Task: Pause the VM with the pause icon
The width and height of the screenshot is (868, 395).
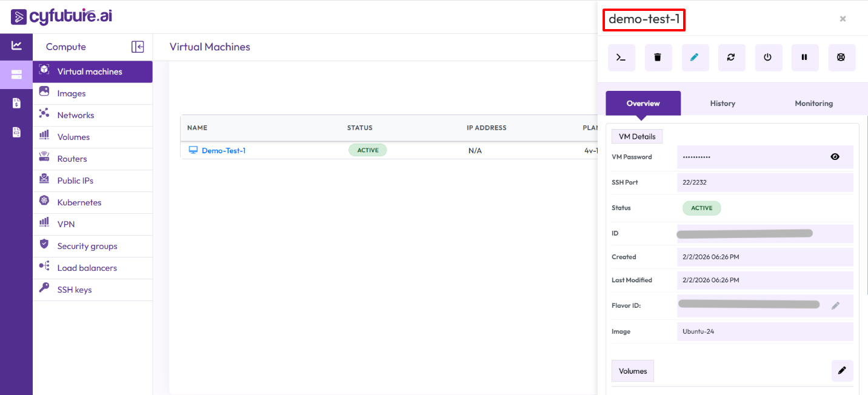Action: 804,58
